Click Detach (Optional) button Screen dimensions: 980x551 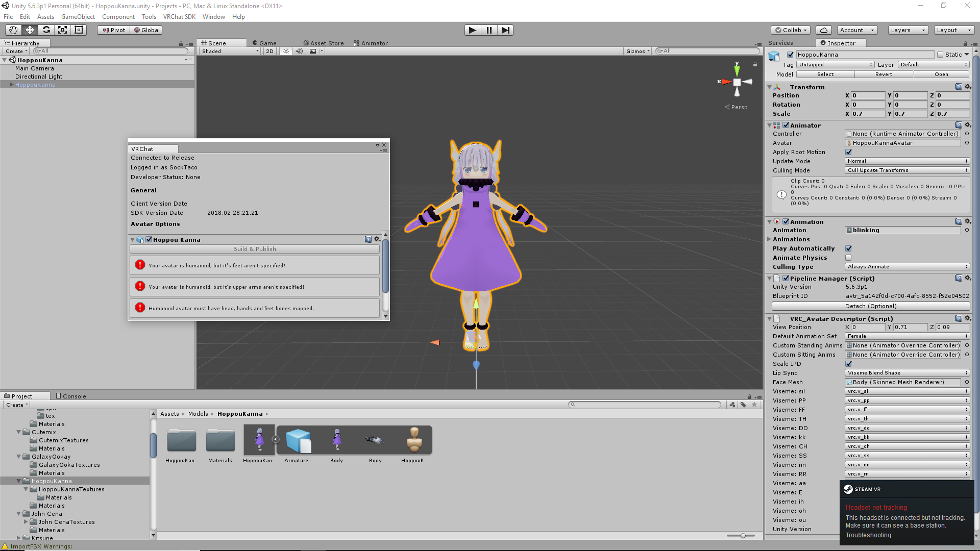tap(871, 306)
